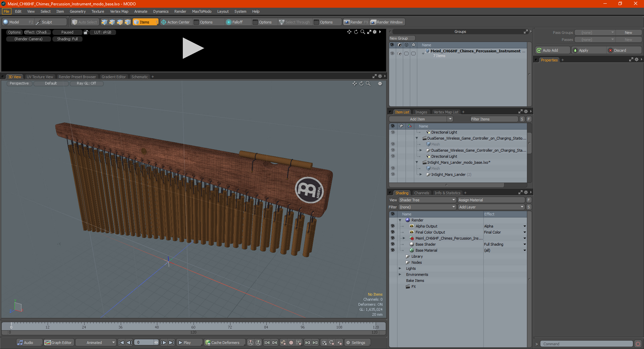
Task: Open Render Window
Action: [387, 22]
